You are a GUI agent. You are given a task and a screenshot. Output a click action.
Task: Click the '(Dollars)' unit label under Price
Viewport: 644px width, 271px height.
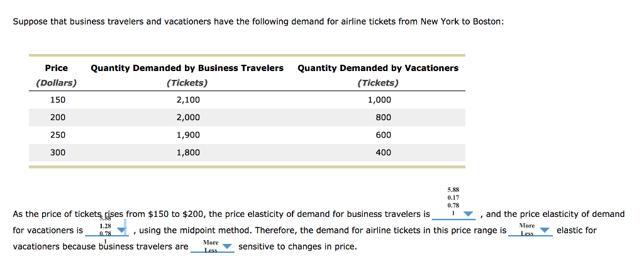tap(57, 83)
